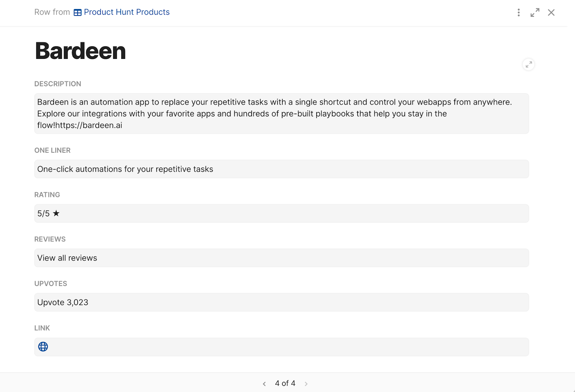
Task: Click the empty Link field area
Action: point(281,347)
